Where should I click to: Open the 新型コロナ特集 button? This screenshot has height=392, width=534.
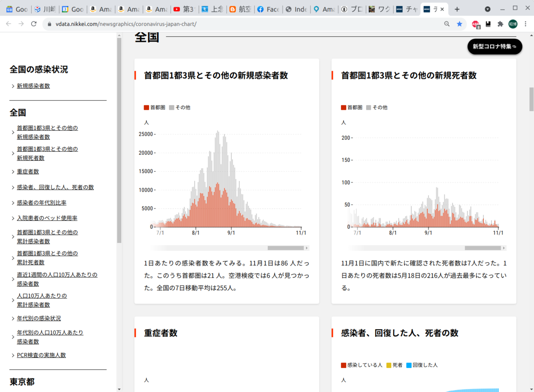tap(494, 46)
